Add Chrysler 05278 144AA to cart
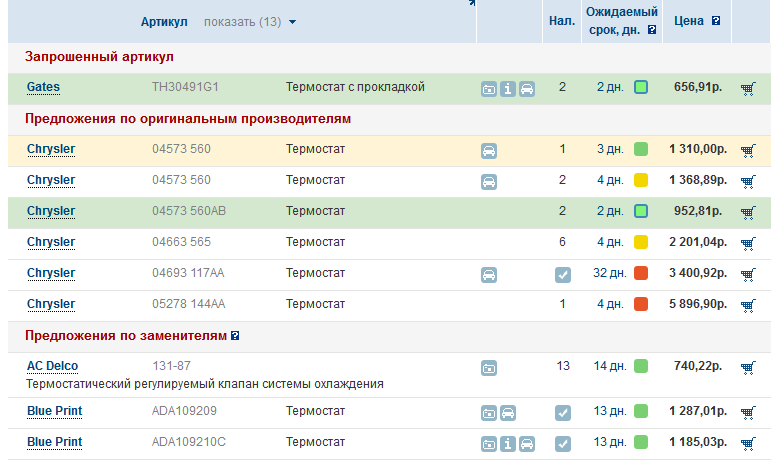This screenshot has height=460, width=783. click(x=748, y=306)
